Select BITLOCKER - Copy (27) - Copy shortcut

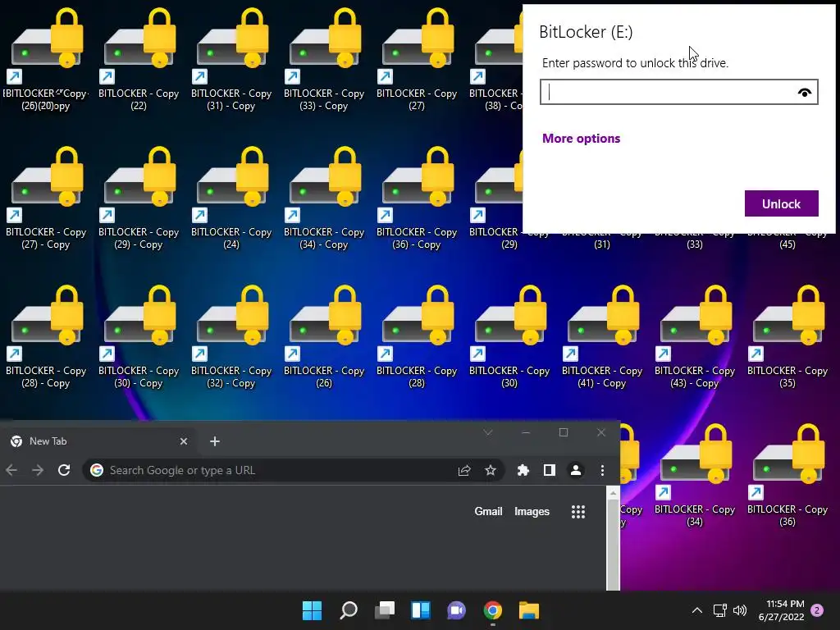click(x=46, y=198)
